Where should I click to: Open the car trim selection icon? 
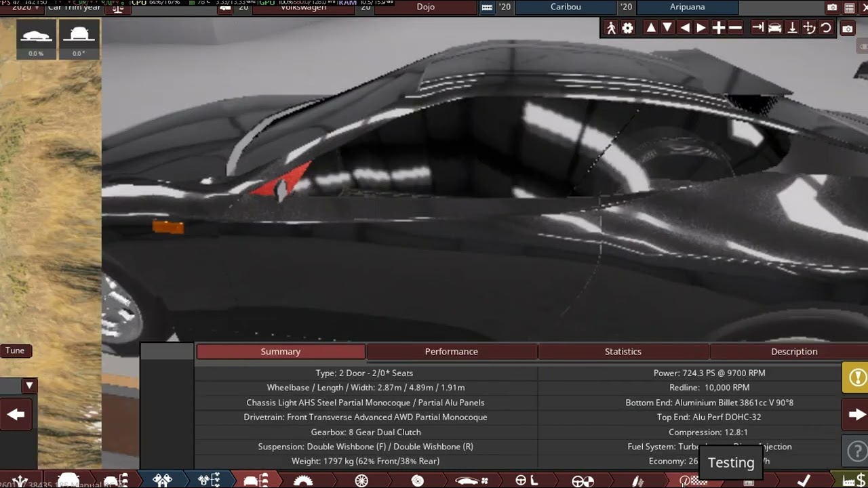coord(256,481)
